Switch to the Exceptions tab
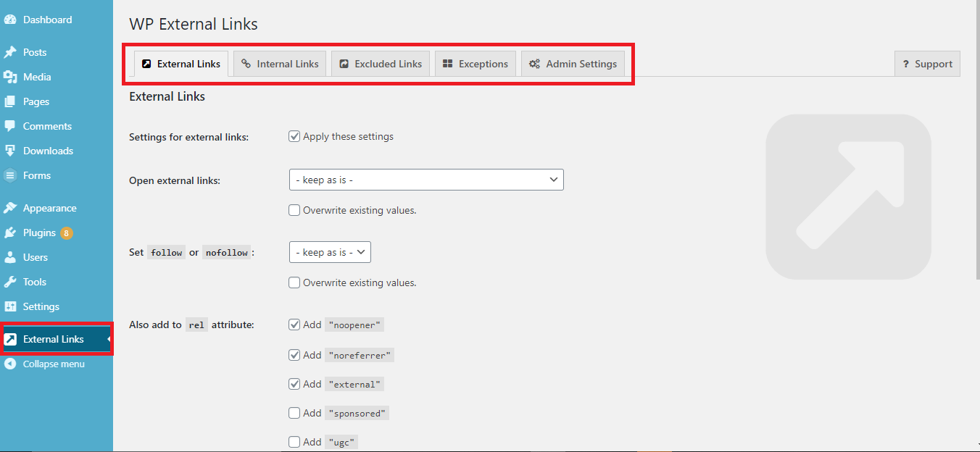This screenshot has width=980, height=452. pyautogui.click(x=476, y=64)
